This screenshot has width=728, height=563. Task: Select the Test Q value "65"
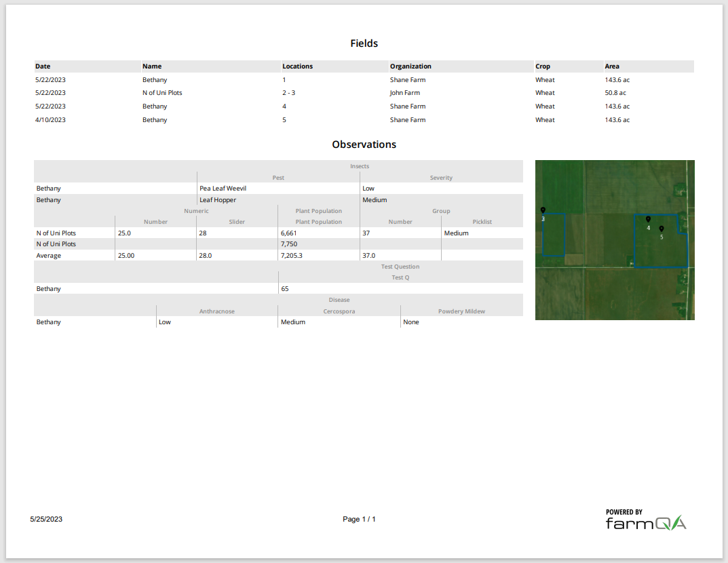(284, 289)
